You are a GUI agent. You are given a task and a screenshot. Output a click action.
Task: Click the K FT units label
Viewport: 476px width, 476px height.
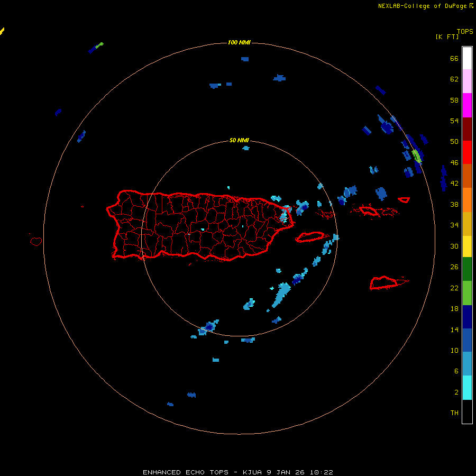pos(447,36)
